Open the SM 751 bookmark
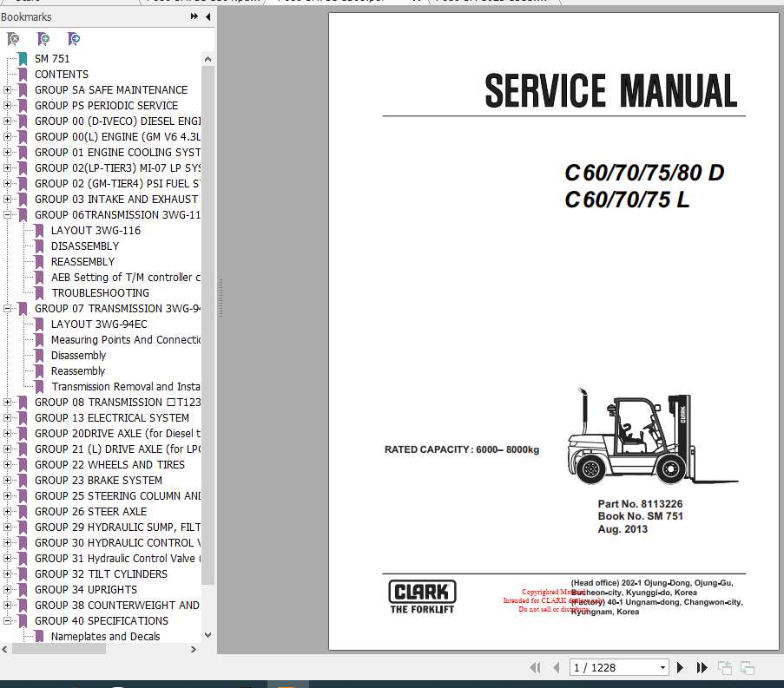784x688 pixels. [x=52, y=58]
